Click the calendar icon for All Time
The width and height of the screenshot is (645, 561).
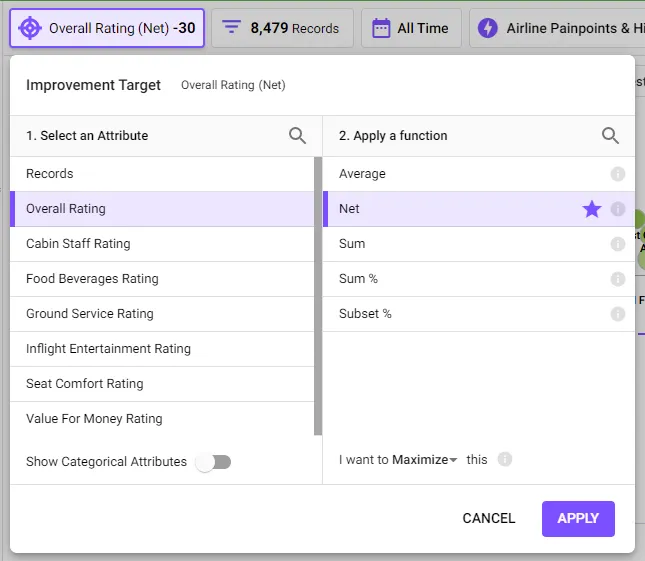pyautogui.click(x=381, y=28)
